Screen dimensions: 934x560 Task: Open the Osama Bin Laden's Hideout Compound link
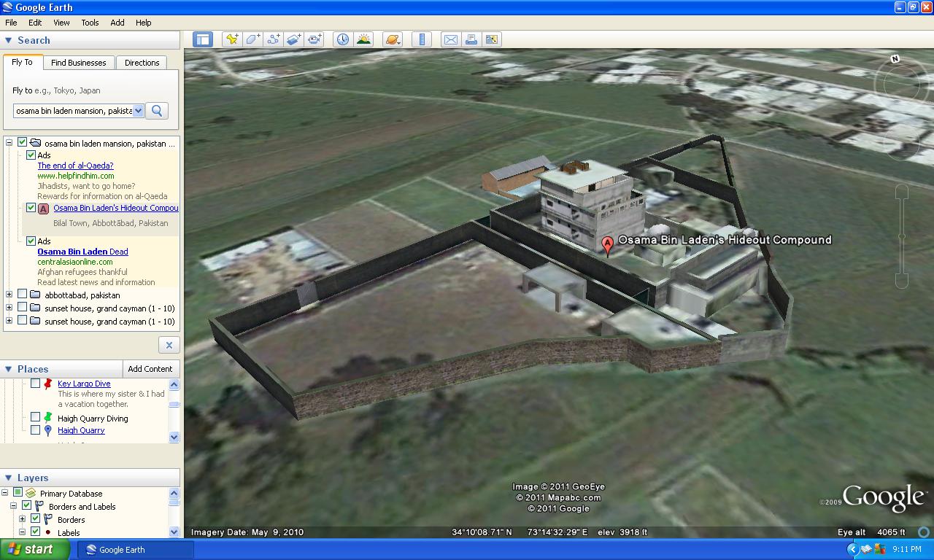(116, 208)
